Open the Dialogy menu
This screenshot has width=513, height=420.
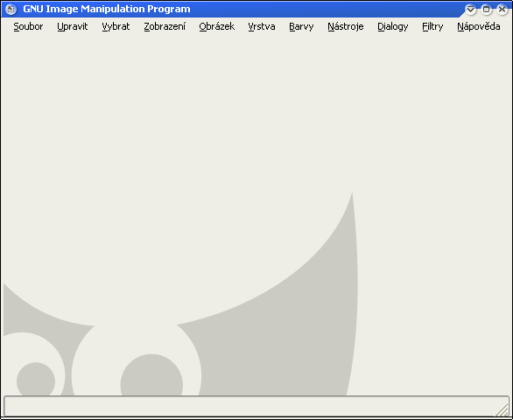[x=392, y=26]
